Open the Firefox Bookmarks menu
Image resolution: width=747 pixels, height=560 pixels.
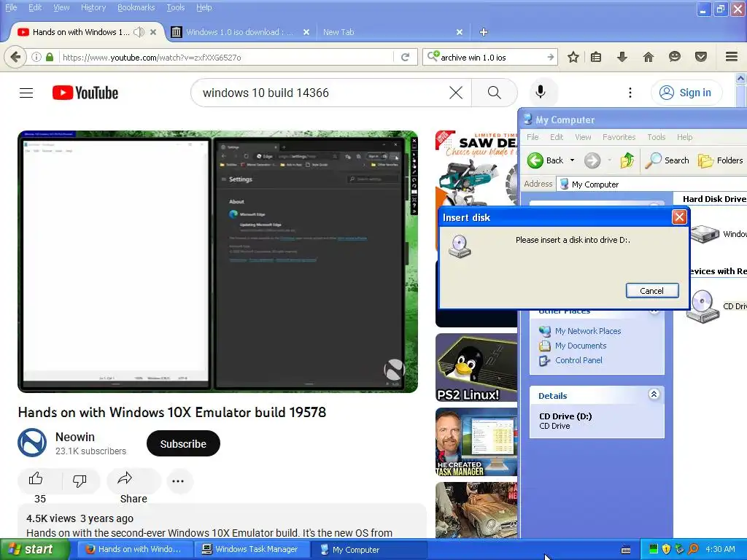(136, 7)
